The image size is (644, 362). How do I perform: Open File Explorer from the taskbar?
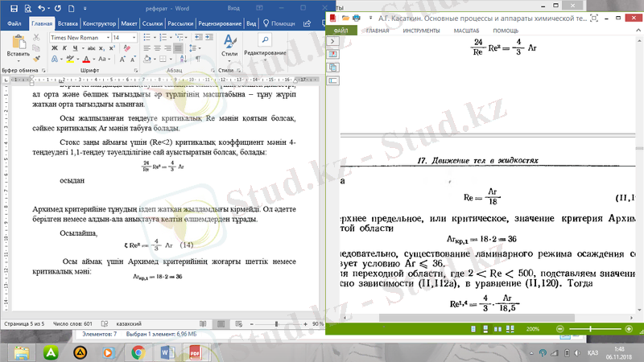(22, 352)
